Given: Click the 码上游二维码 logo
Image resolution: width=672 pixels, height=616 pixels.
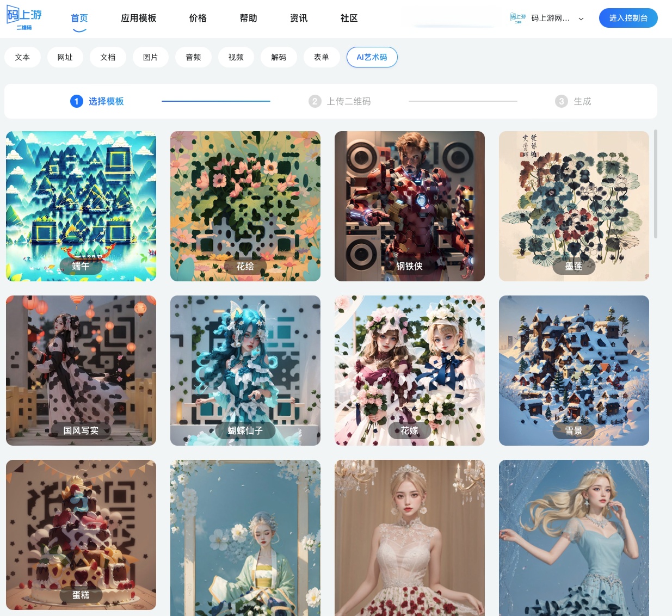Looking at the screenshot, I should coord(24,19).
